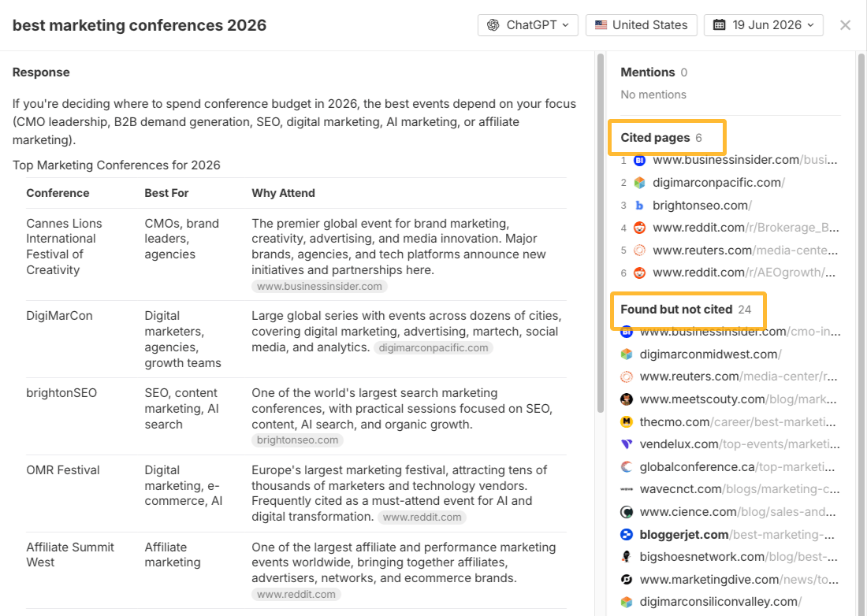The width and height of the screenshot is (867, 616).
Task: Click the bloggerjet.com favicon
Action: coord(627,535)
